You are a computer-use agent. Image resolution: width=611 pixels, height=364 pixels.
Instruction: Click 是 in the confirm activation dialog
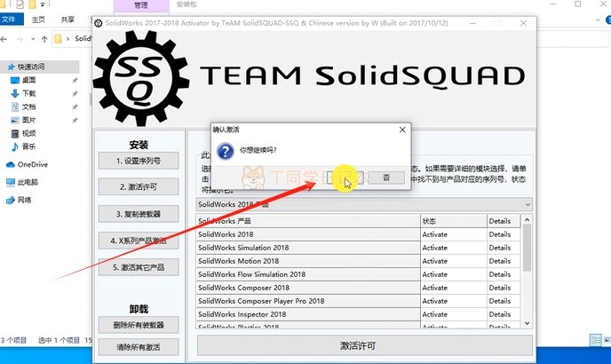(x=345, y=178)
